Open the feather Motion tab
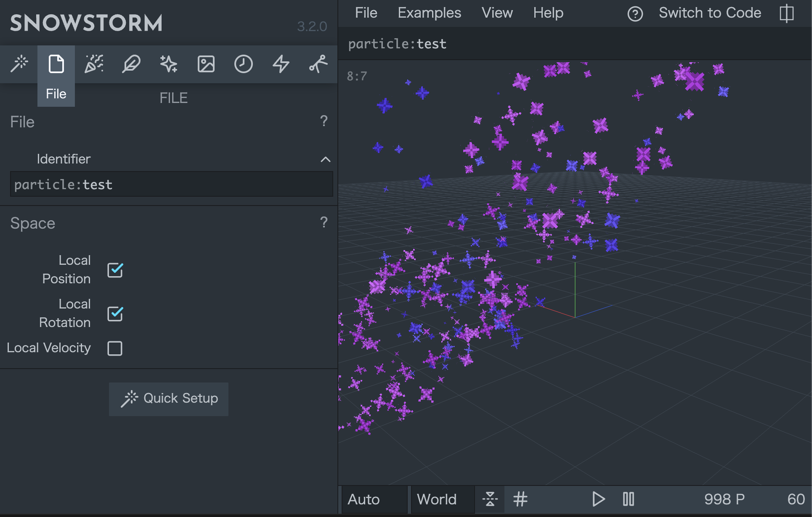 tap(131, 64)
